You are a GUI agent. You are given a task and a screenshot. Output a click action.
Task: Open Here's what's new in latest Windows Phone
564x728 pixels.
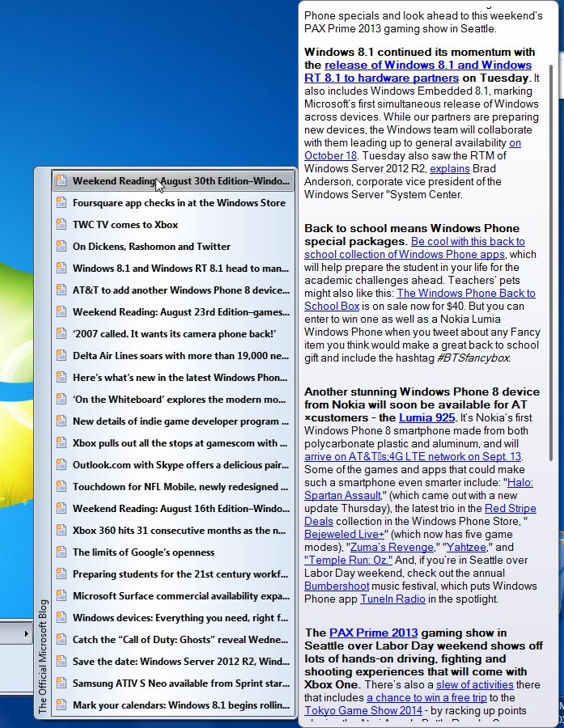(x=173, y=377)
